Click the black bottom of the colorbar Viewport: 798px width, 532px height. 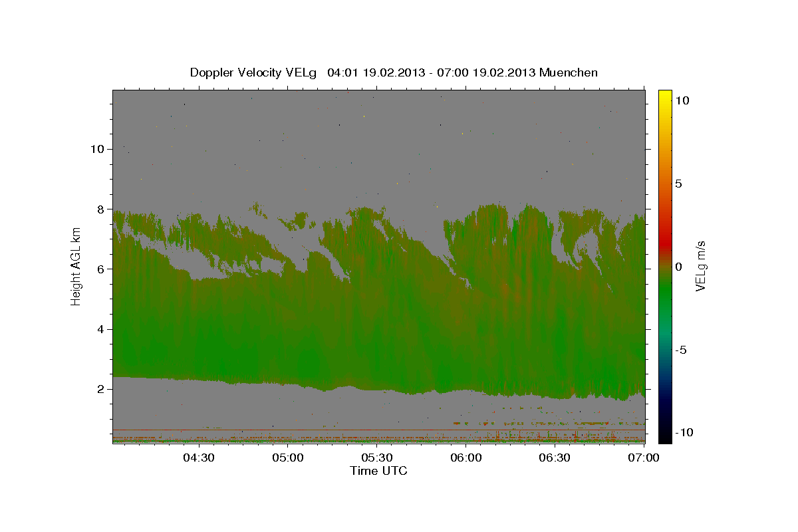click(664, 436)
